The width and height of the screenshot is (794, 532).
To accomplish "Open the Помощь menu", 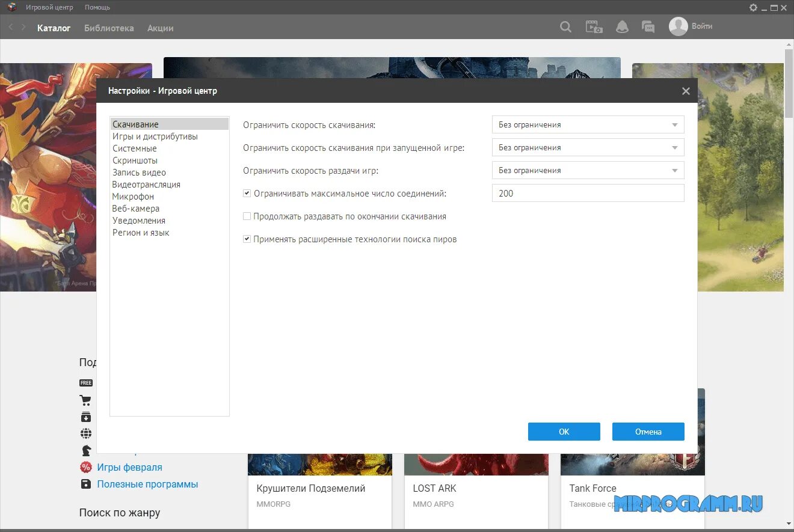I will [x=97, y=7].
